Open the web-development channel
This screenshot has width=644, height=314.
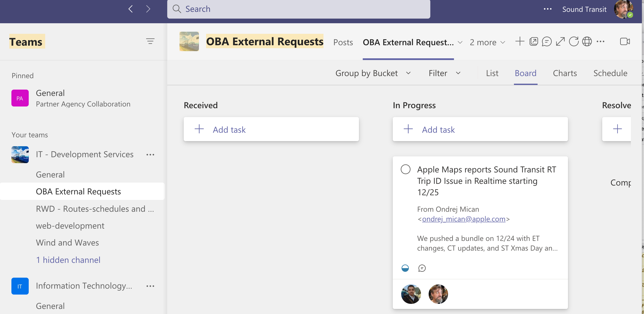[70, 226]
